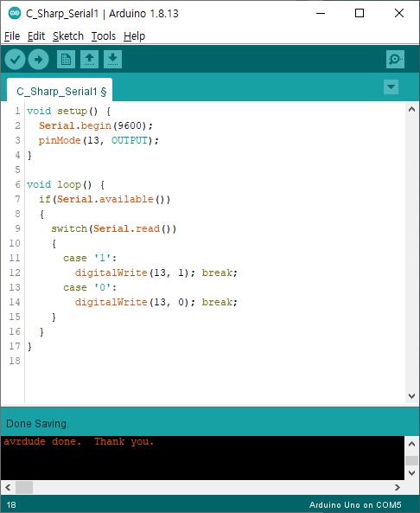Click console scrollbar up arrow

[412, 444]
